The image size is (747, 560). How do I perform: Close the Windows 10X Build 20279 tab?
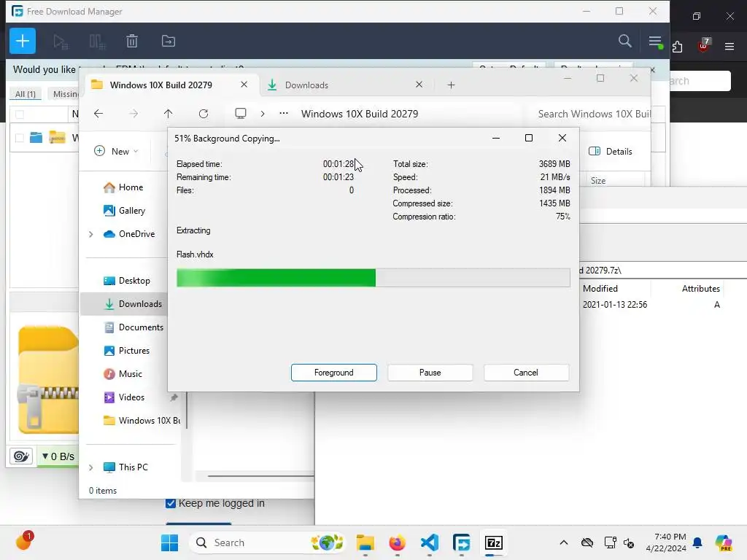[x=244, y=85]
